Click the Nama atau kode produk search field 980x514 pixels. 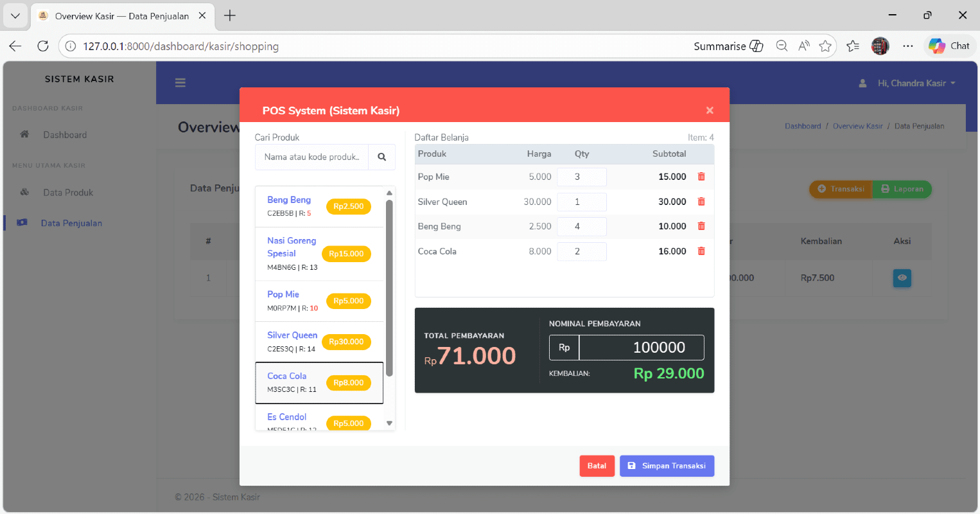point(312,157)
